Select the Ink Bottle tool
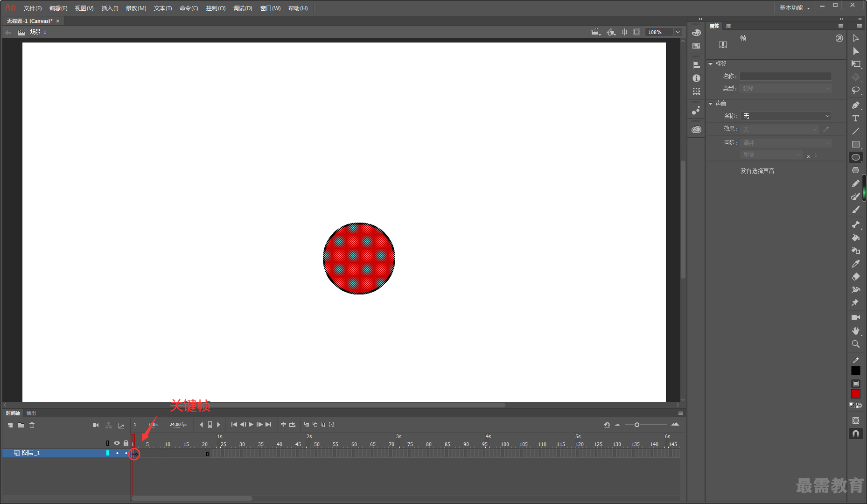This screenshot has width=867, height=504. pos(856,251)
